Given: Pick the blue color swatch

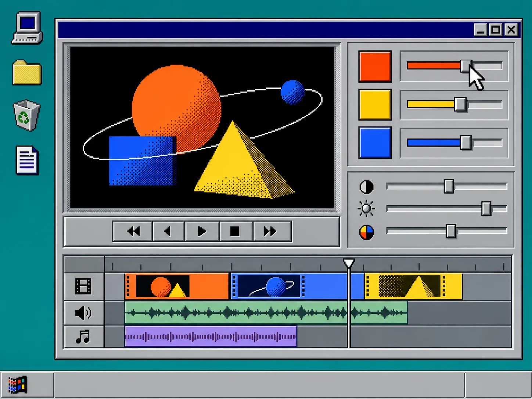Looking at the screenshot, I should point(375,143).
